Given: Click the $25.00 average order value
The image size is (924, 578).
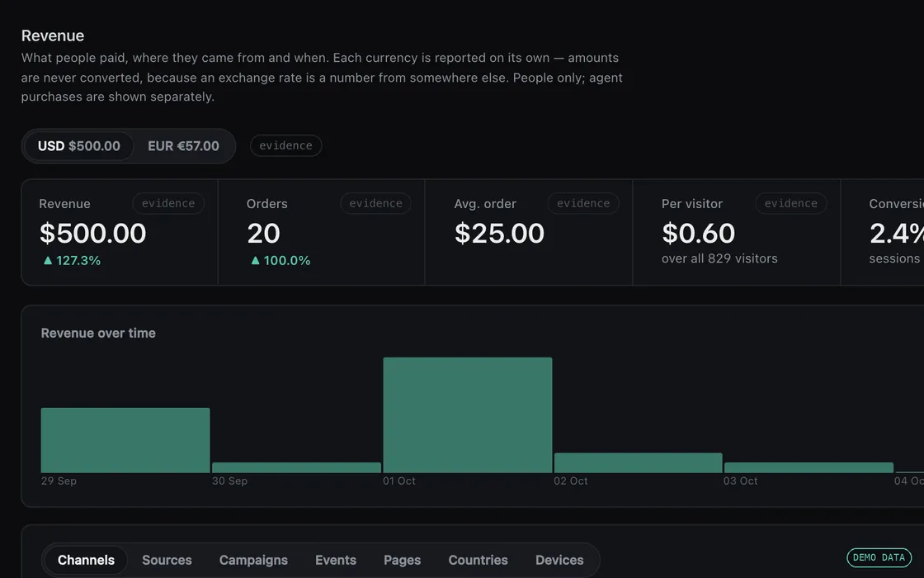Looking at the screenshot, I should click(x=499, y=234).
